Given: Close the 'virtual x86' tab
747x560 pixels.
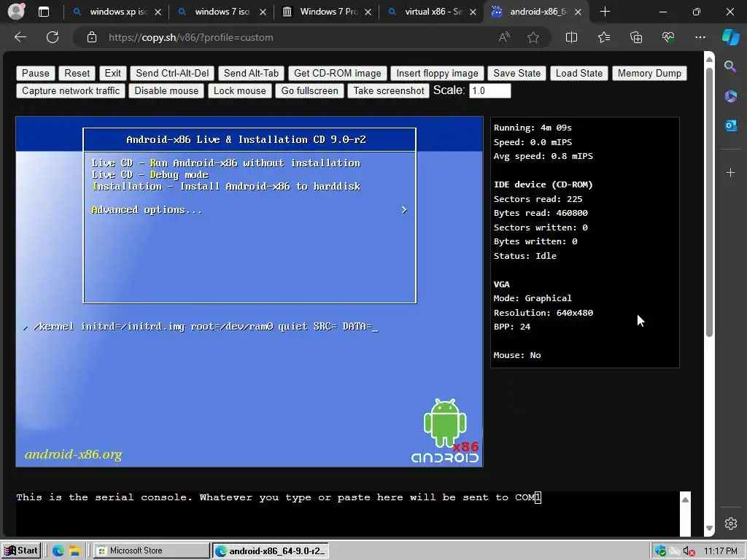Looking at the screenshot, I should 473,12.
